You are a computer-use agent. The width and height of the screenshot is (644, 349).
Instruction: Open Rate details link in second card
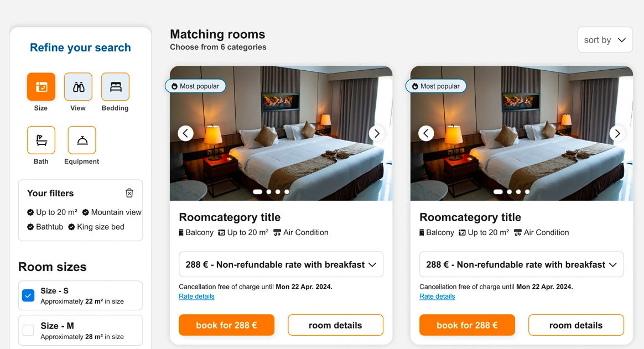[x=437, y=296]
